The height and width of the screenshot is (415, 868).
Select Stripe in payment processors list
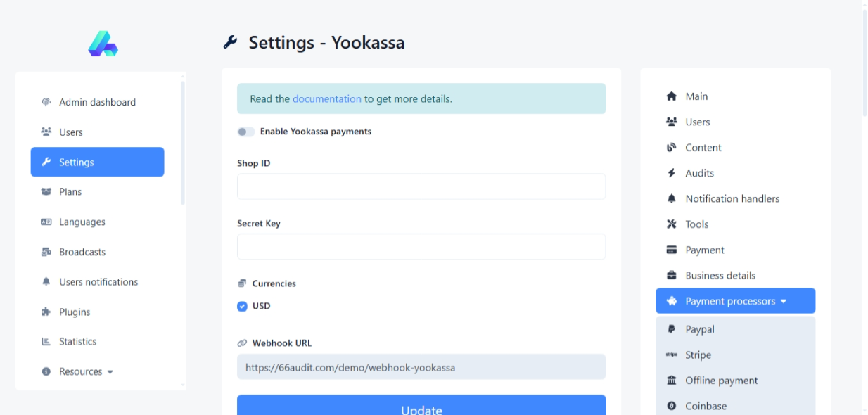tap(698, 355)
